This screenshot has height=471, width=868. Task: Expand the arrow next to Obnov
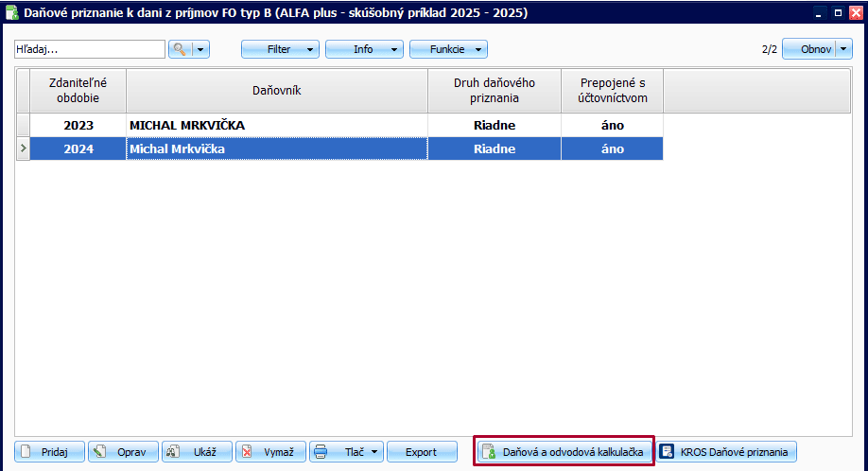coord(843,49)
